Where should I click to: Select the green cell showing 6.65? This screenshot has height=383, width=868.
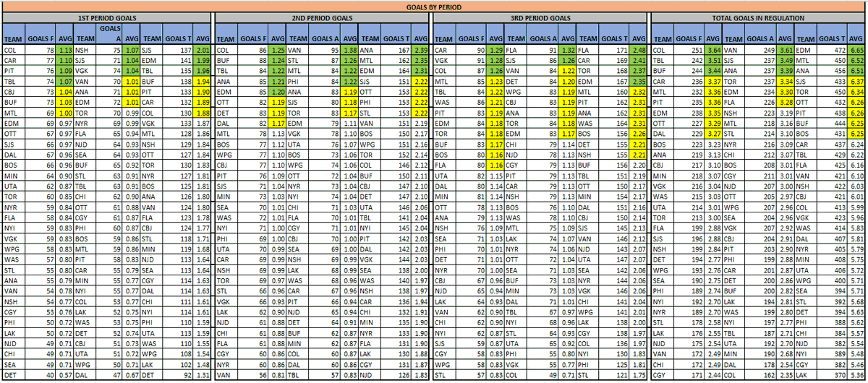[x=857, y=51]
